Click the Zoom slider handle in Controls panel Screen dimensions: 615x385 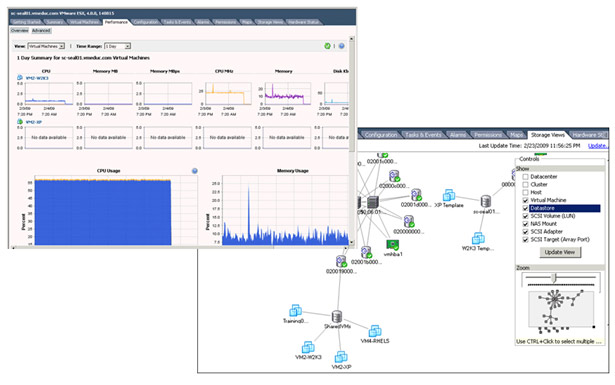(554, 278)
